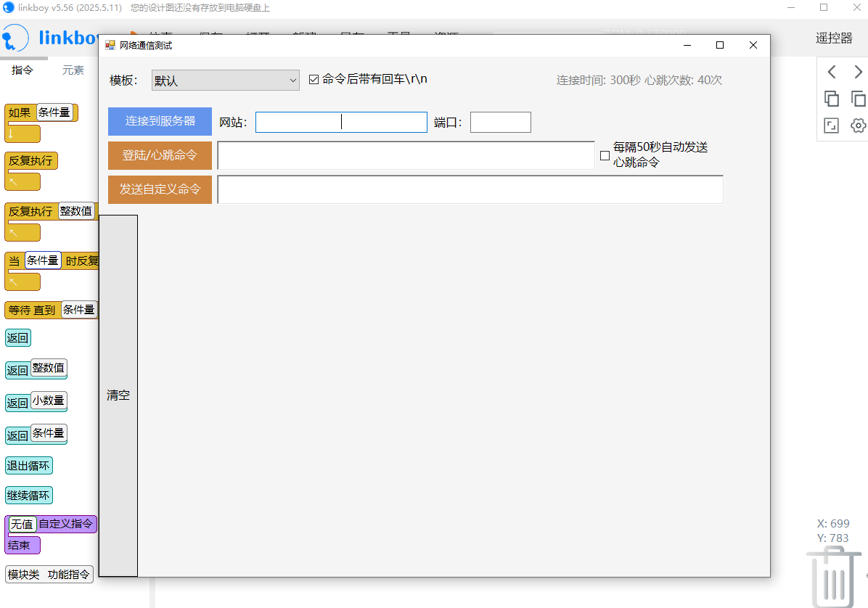Click the linkboy logo icon
Screen dimensions: 868x608
coord(15,38)
